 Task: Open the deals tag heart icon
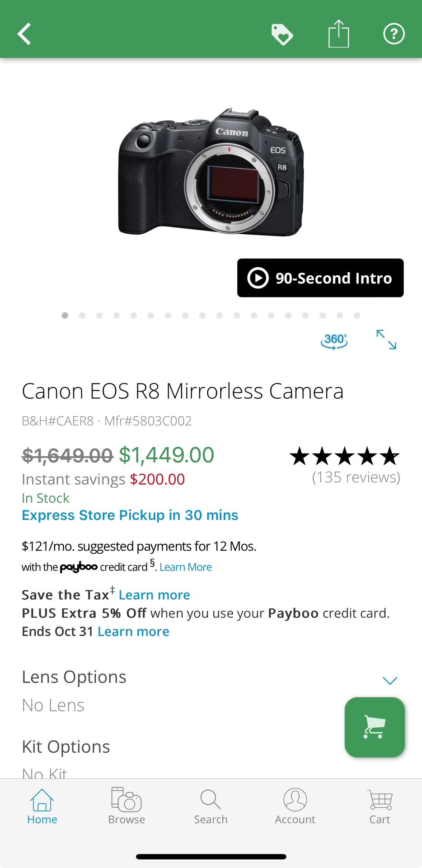point(282,34)
